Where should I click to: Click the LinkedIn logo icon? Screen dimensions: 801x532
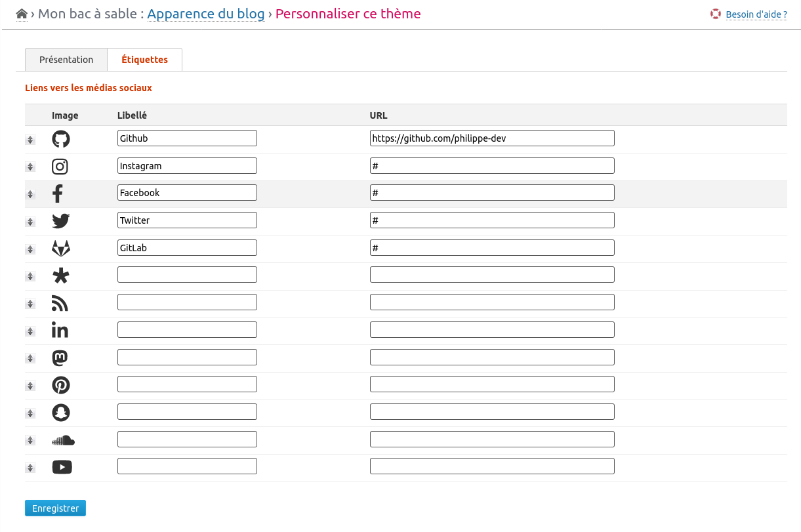tap(60, 330)
